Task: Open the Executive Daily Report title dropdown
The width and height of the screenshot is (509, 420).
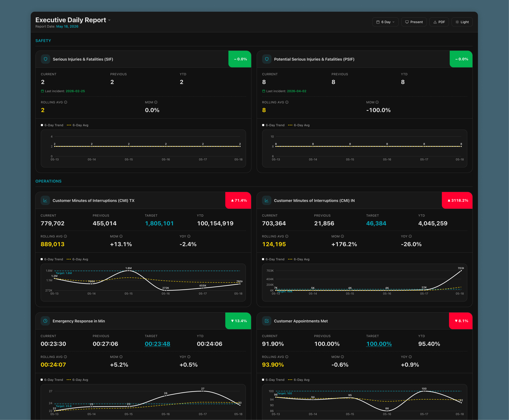Action: click(x=110, y=20)
